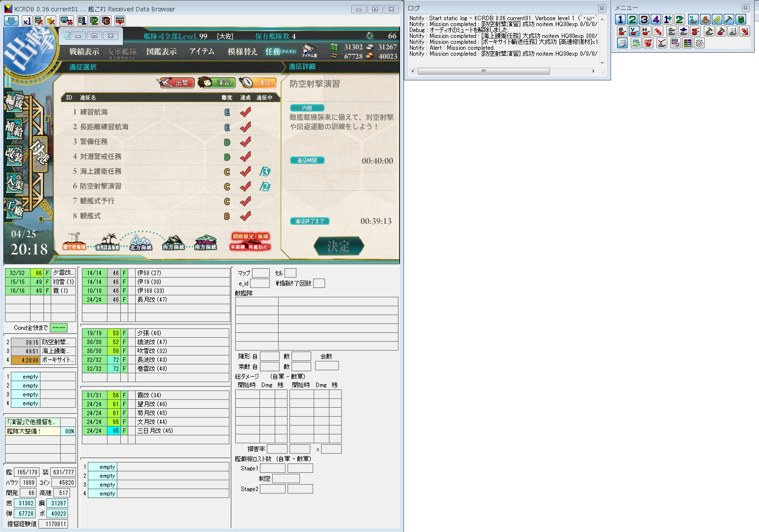
Task: Click the colored table grid icon in Menu
Action: tap(687, 43)
